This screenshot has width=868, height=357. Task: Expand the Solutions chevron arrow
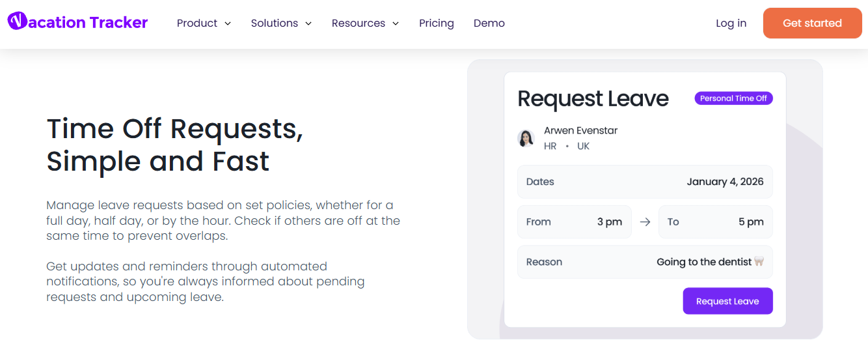(308, 23)
